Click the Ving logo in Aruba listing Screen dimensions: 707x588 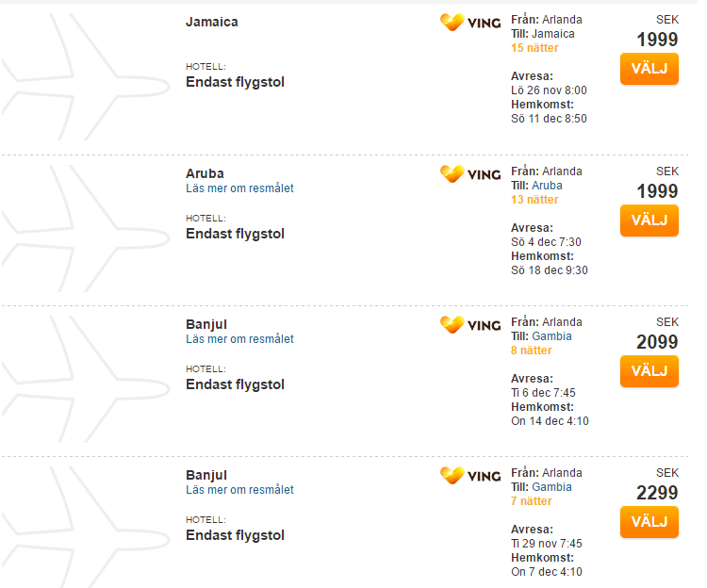point(470,174)
